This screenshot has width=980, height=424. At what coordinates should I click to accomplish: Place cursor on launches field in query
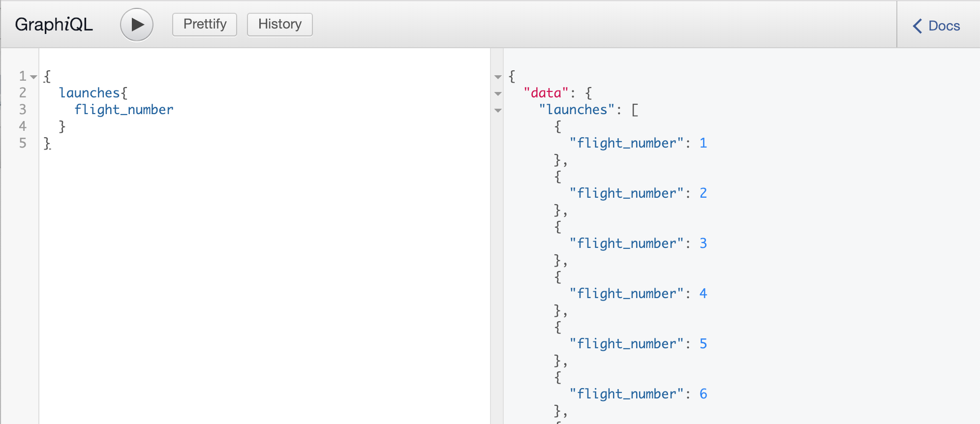[x=89, y=93]
